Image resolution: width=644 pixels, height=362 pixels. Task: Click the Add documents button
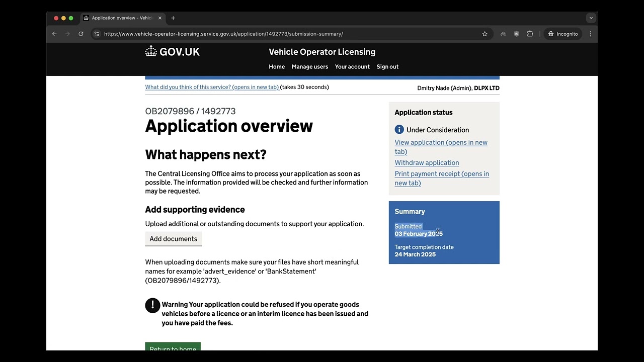[173, 239]
